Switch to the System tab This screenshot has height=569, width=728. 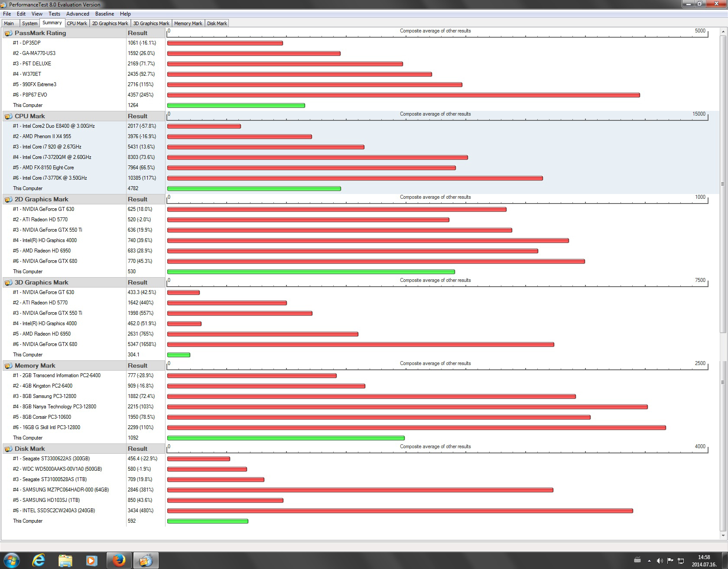29,23
